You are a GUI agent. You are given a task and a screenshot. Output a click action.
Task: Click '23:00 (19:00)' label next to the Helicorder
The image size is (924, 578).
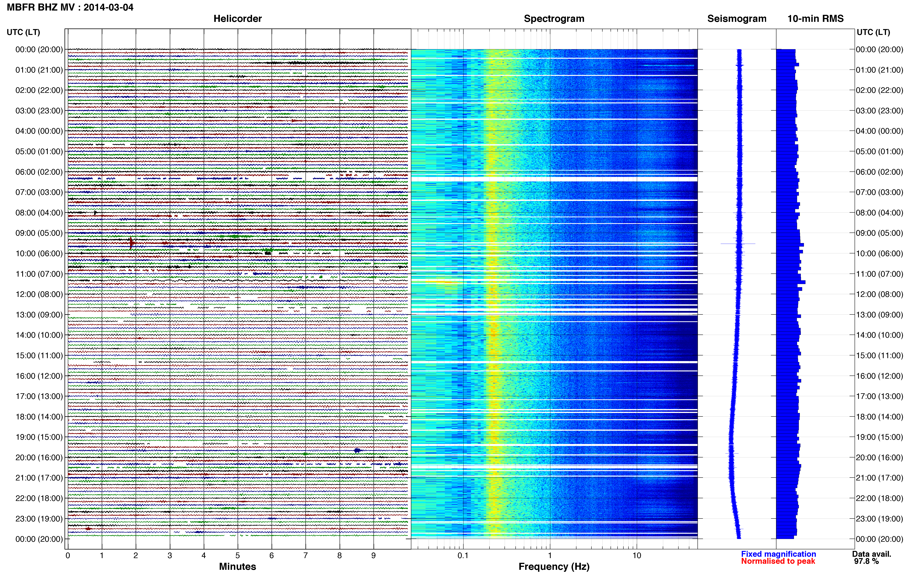pyautogui.click(x=39, y=519)
